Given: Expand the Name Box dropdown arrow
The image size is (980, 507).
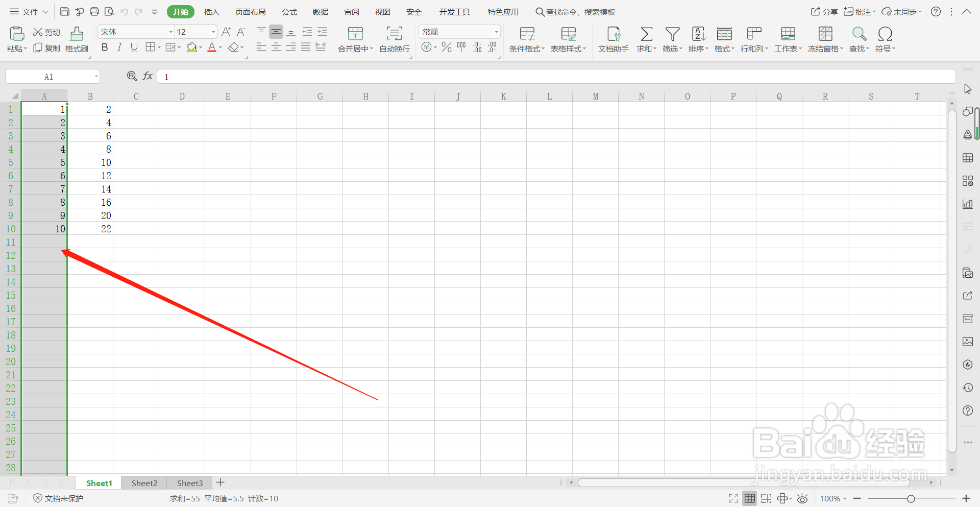Looking at the screenshot, I should [x=96, y=77].
